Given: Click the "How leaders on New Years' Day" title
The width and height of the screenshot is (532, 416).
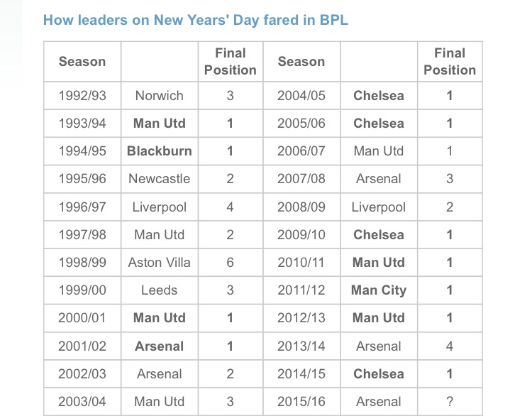Looking at the screenshot, I should coord(196,20).
